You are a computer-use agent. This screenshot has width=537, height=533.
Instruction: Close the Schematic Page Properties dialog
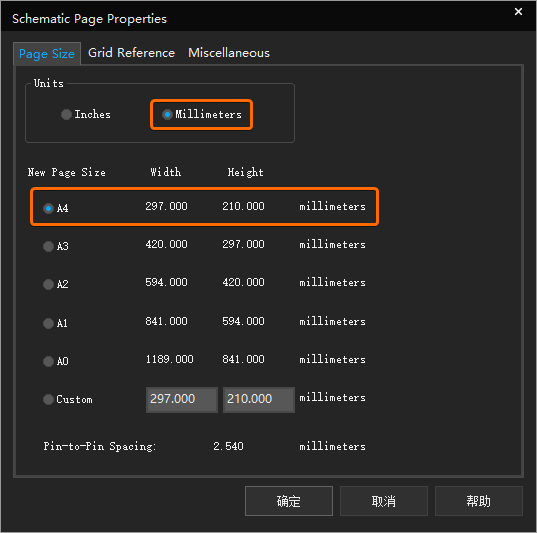click(518, 12)
